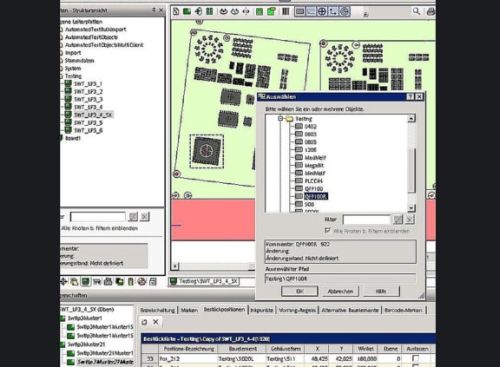Click the Abbrechen button in the dialog
Image resolution: width=500 pixels, height=367 pixels.
pos(340,291)
